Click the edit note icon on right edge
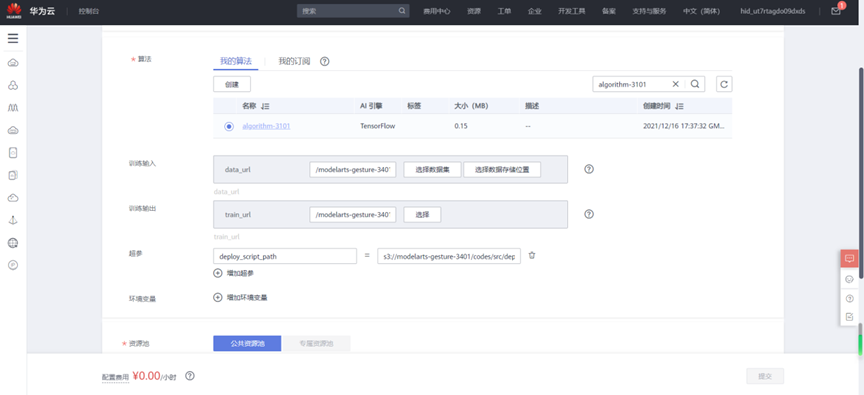 coord(849,316)
